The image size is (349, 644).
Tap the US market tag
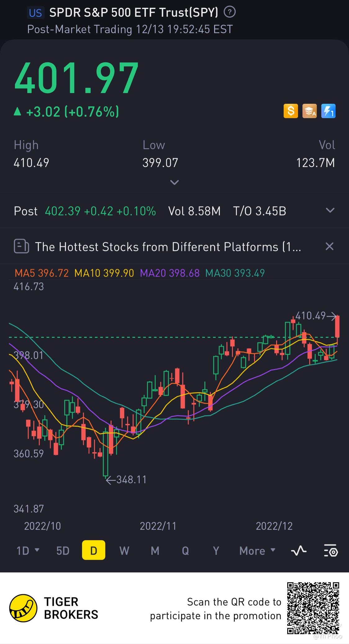tap(35, 13)
